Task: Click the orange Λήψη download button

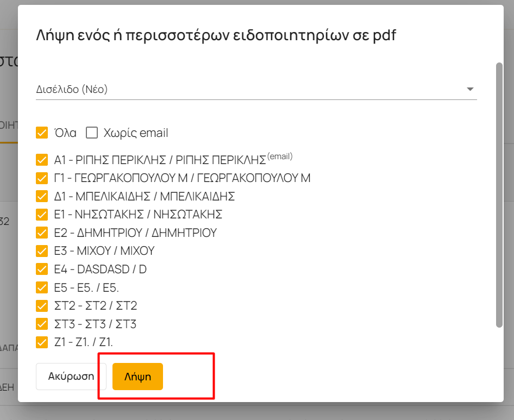Action: pyautogui.click(x=137, y=377)
